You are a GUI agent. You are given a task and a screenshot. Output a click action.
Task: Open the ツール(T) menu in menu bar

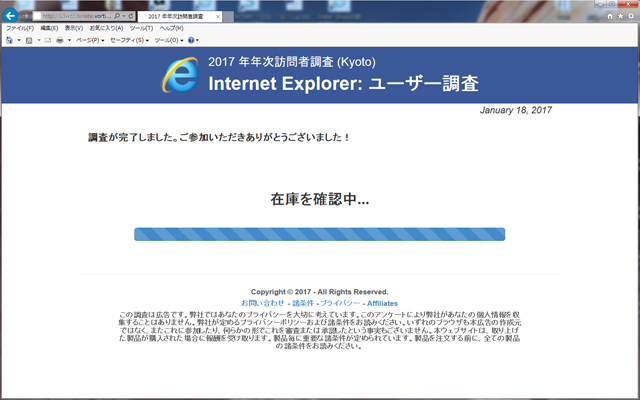[x=141, y=28]
